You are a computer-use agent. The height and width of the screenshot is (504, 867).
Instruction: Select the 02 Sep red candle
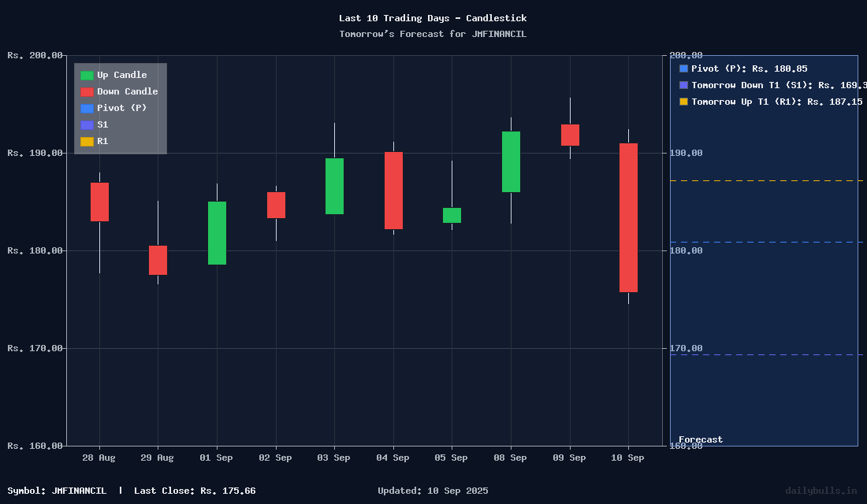pos(276,205)
